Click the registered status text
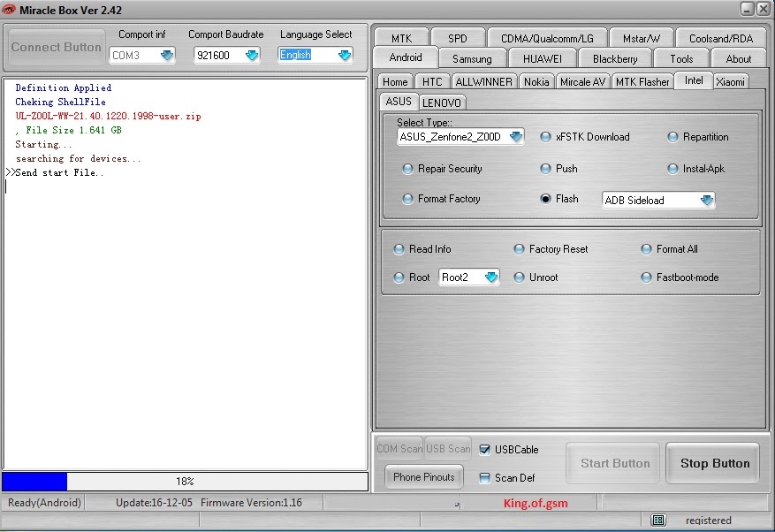The height and width of the screenshot is (532, 775). [x=708, y=521]
